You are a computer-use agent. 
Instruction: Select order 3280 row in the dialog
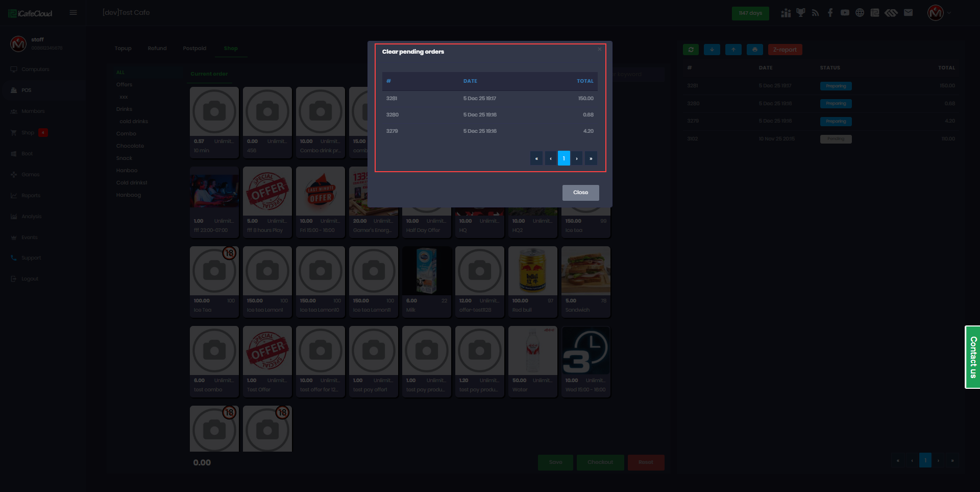(490, 115)
